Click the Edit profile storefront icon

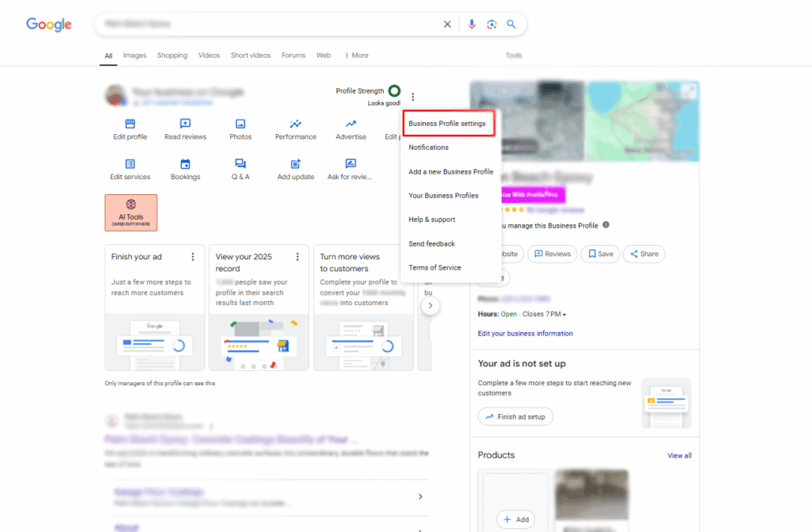pyautogui.click(x=130, y=124)
